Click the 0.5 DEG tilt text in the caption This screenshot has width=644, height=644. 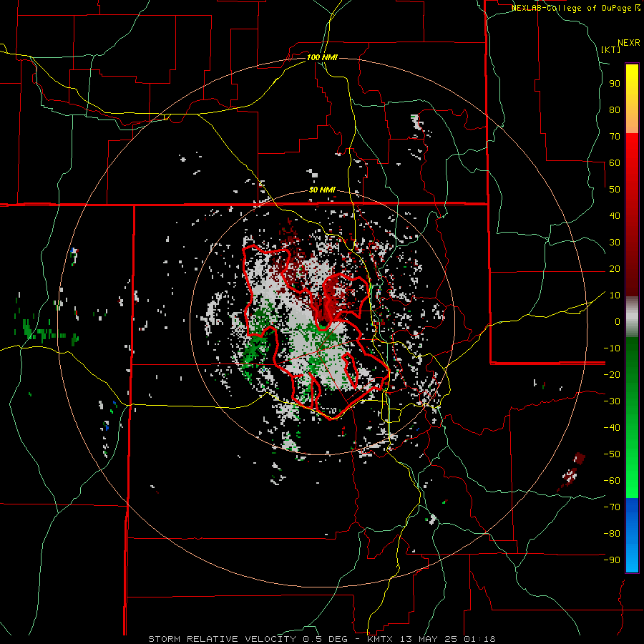coord(326,639)
